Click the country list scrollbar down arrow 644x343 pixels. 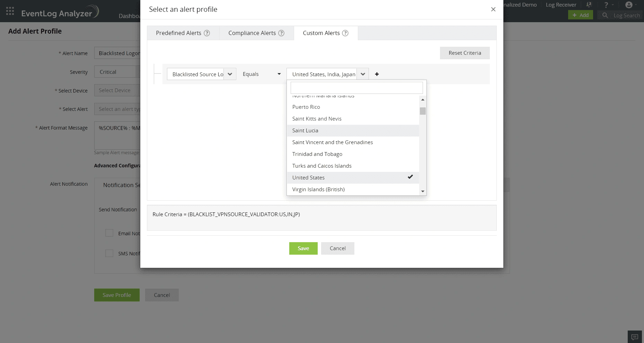pyautogui.click(x=423, y=191)
